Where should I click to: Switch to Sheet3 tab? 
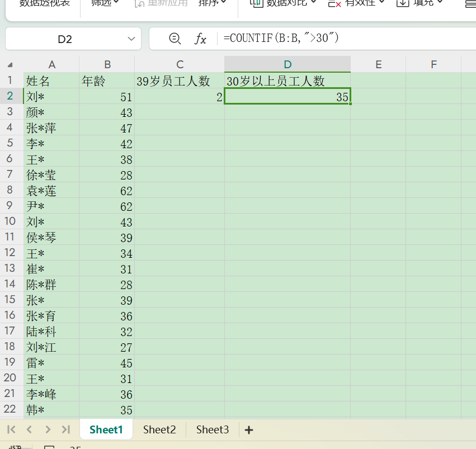click(212, 429)
